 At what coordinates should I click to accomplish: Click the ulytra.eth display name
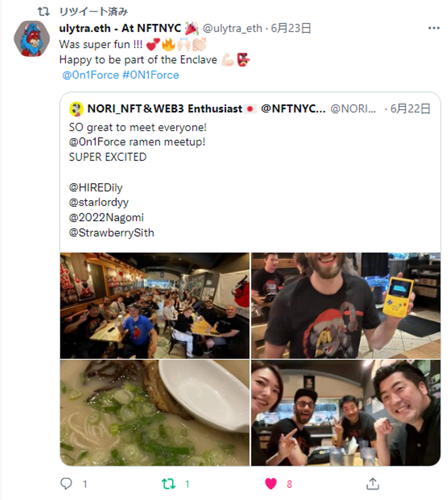pyautogui.click(x=120, y=28)
